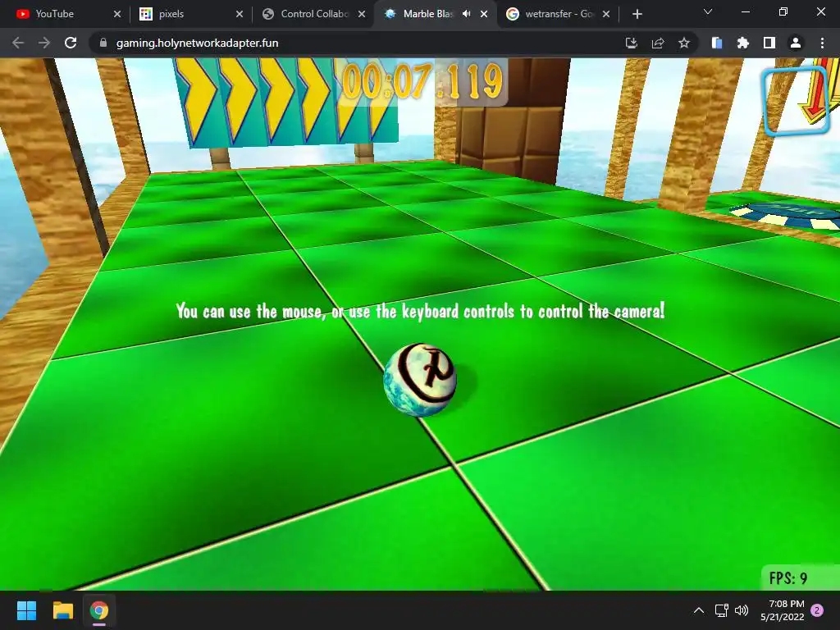Screen dimensions: 840x630
Task: Close the Control Collab tab
Action: [x=362, y=14]
